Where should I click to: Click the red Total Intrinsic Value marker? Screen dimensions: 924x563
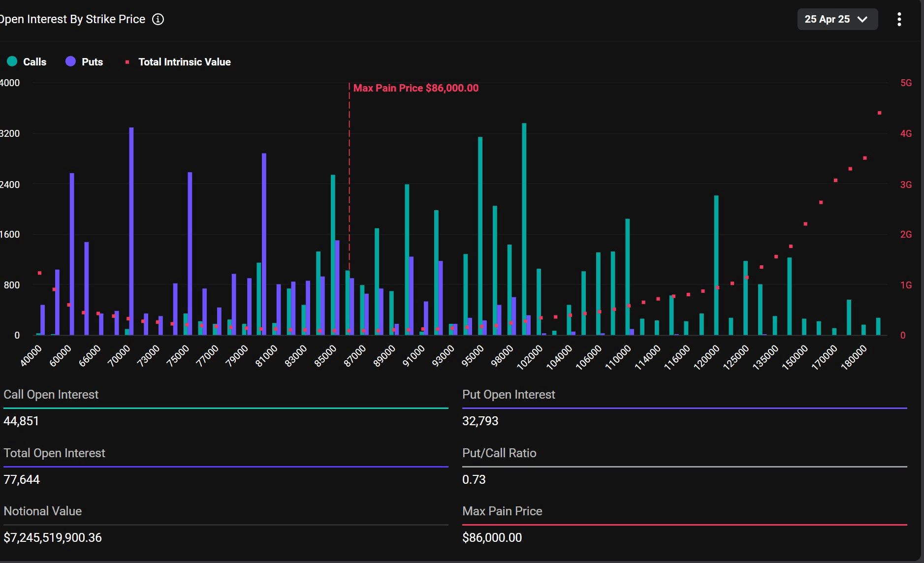coord(127,62)
